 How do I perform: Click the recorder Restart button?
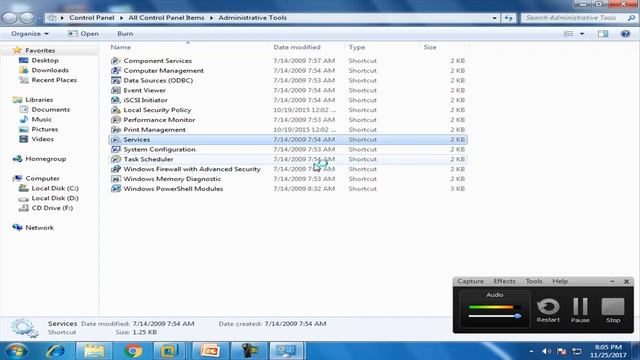548,310
